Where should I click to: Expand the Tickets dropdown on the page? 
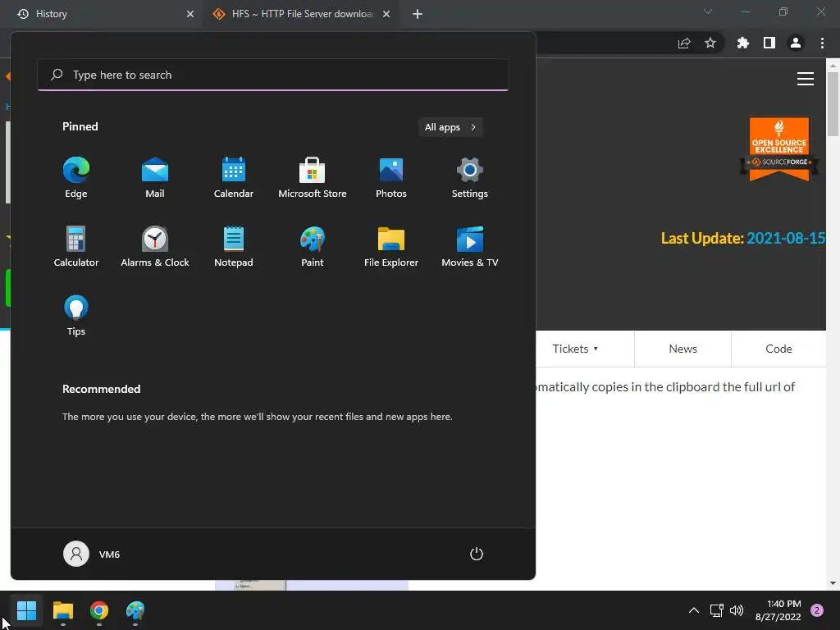click(575, 349)
